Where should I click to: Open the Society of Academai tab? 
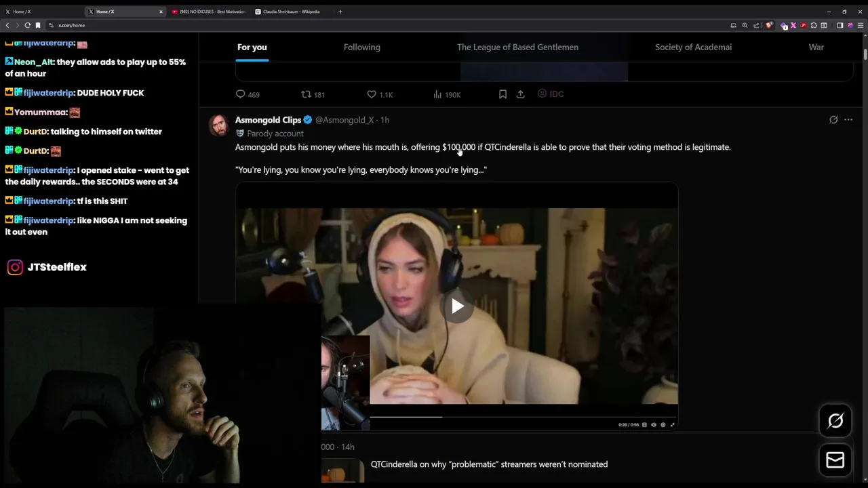(693, 47)
